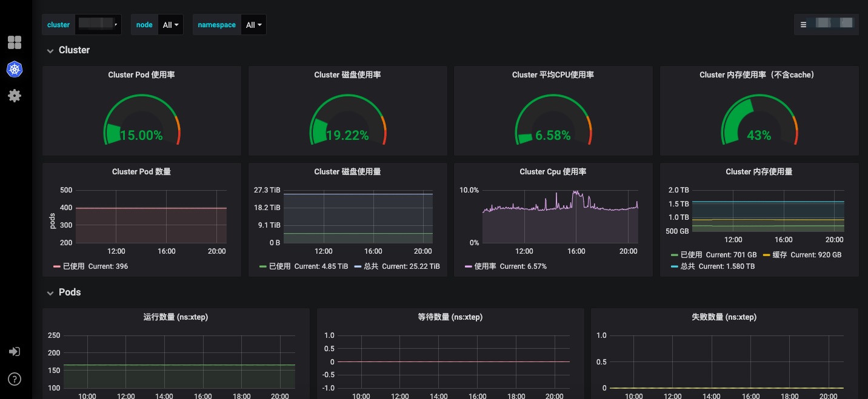Click the hamburger icon beside the time range picker
The width and height of the screenshot is (868, 399).
pyautogui.click(x=804, y=24)
